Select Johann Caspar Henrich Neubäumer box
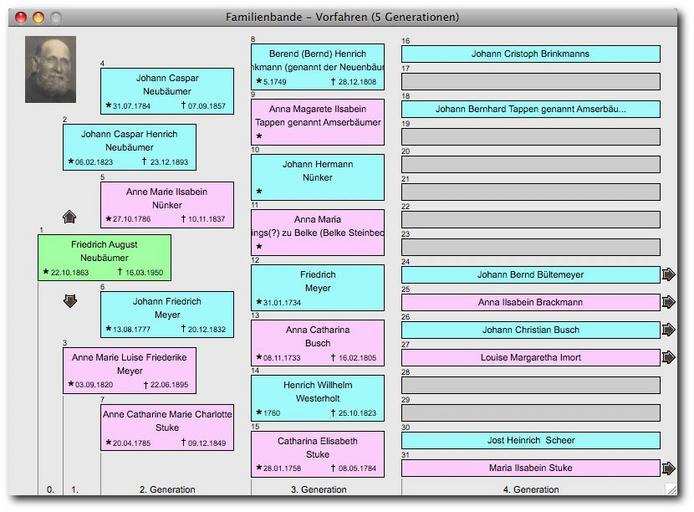Viewport: 694px width, 512px height. (x=130, y=147)
